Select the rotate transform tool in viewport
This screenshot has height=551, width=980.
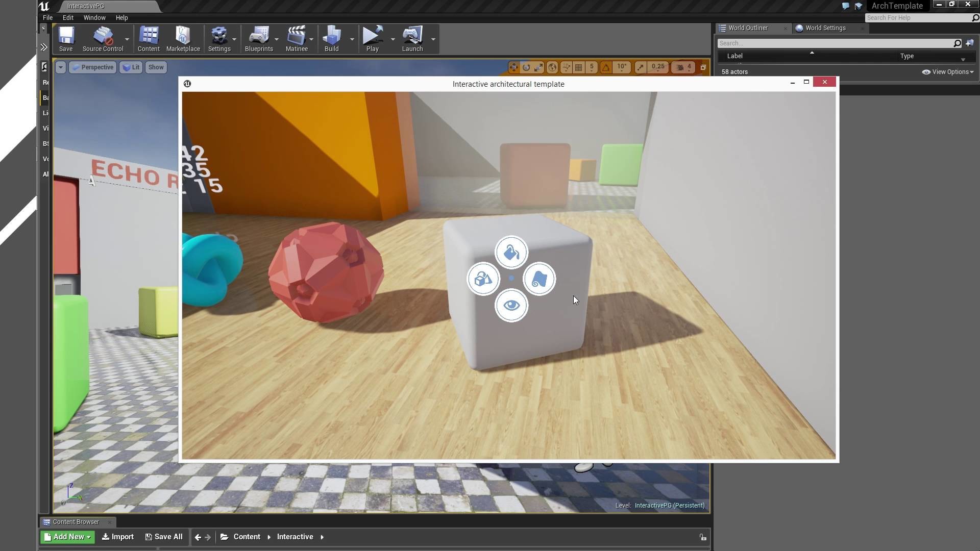(x=526, y=67)
